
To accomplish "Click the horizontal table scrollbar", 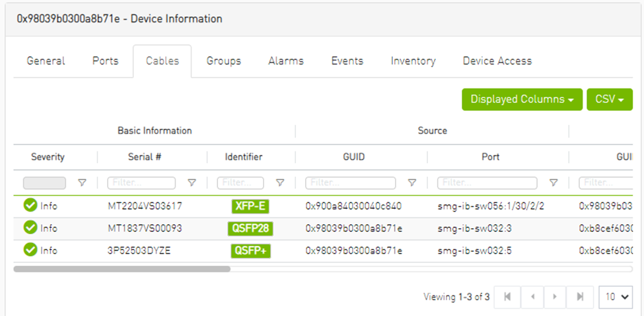I will click(x=122, y=269).
